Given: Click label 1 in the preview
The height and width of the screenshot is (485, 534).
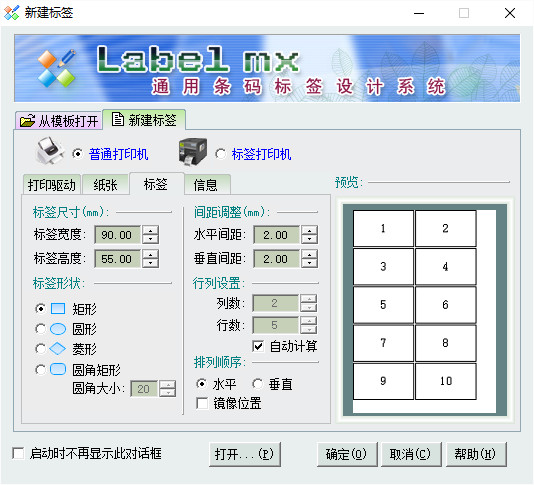Looking at the screenshot, I should pos(383,228).
